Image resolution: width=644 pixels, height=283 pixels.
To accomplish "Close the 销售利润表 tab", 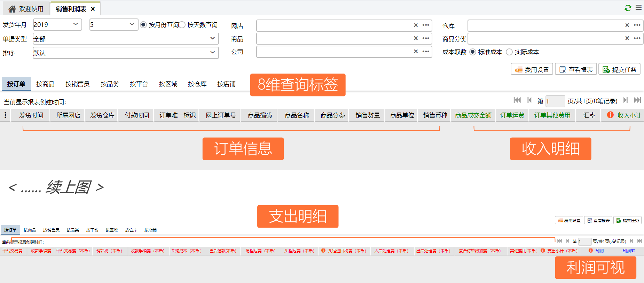I will click(x=93, y=9).
